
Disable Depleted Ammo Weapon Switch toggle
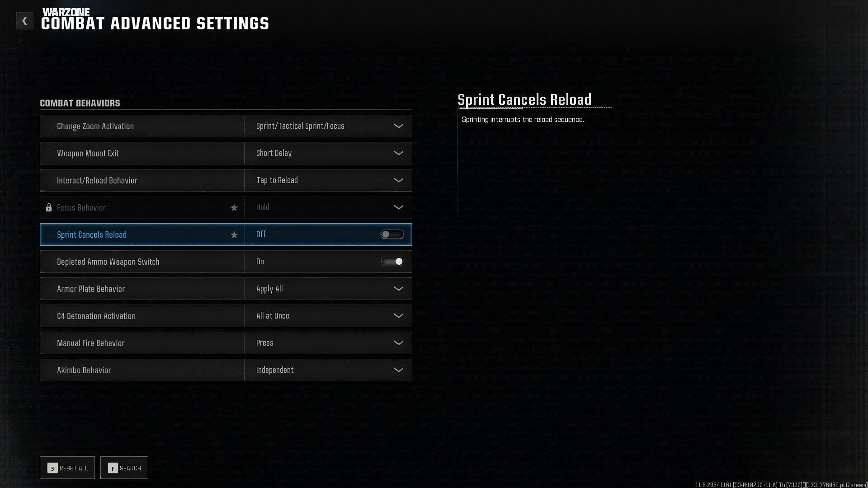coord(392,261)
